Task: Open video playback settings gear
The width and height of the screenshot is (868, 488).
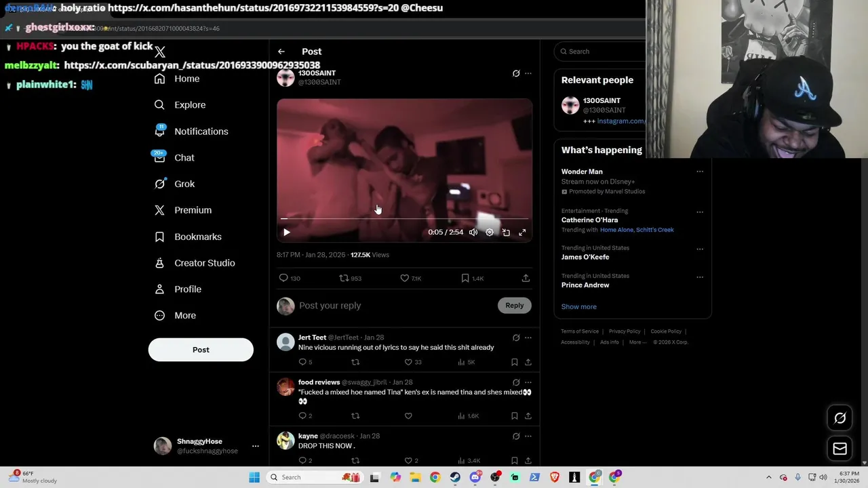Action: pyautogui.click(x=490, y=232)
